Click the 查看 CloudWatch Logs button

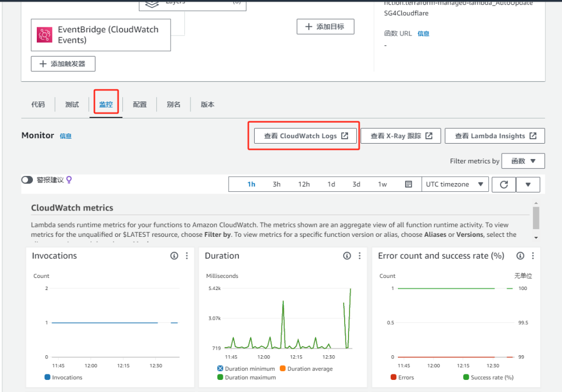(306, 136)
